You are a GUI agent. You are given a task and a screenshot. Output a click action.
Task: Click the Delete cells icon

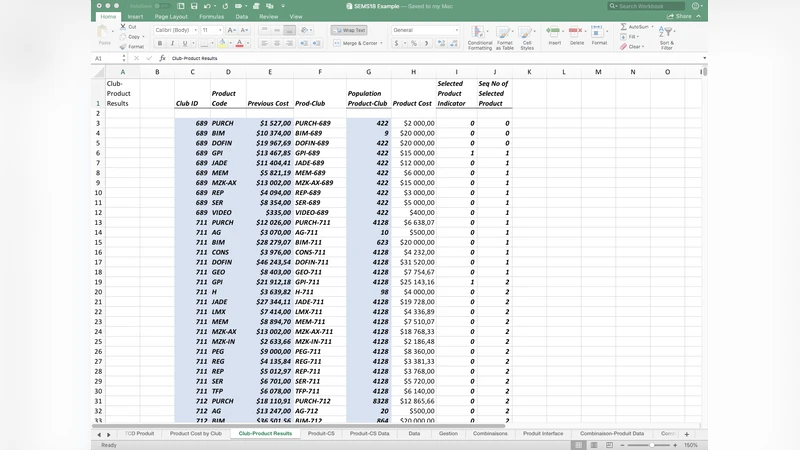click(577, 32)
